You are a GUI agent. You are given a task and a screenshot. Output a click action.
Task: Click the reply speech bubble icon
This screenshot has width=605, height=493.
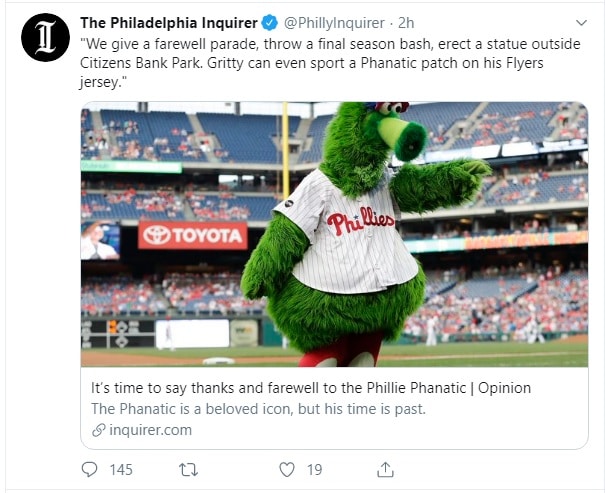[89, 468]
